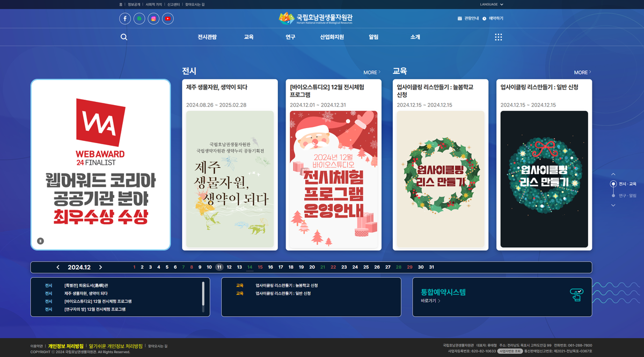Open the full sitemap grid icon

(499, 37)
